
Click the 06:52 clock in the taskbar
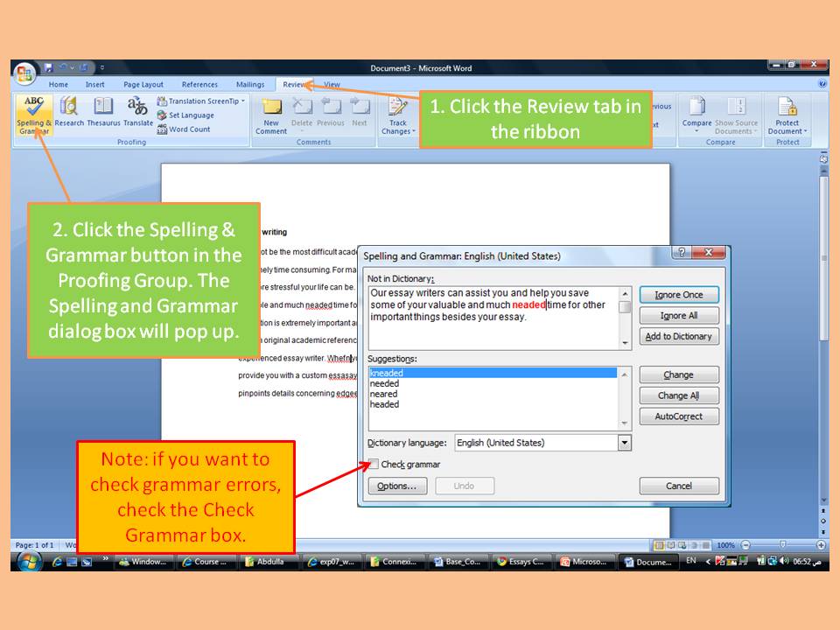pyautogui.click(x=808, y=562)
